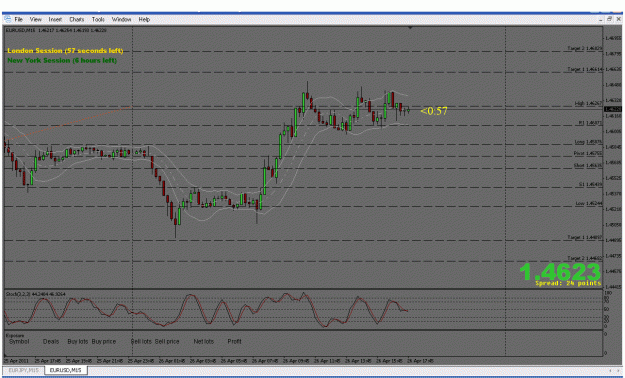
Task: Click the orange trendline on the chart
Action: click(68, 124)
